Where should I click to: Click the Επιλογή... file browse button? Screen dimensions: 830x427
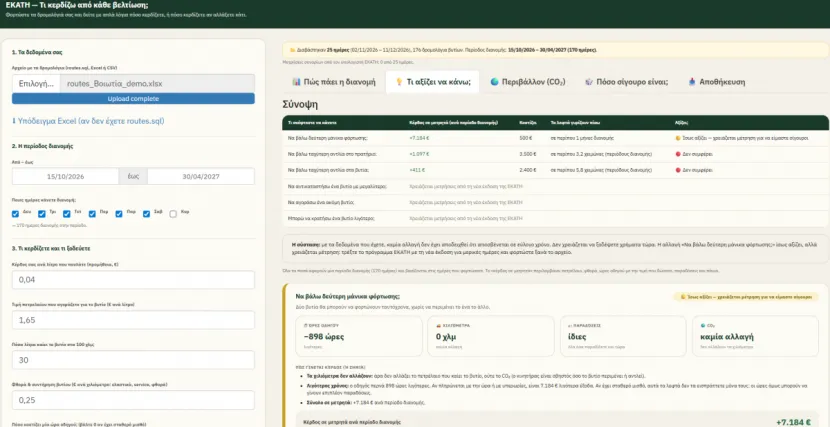tap(36, 84)
